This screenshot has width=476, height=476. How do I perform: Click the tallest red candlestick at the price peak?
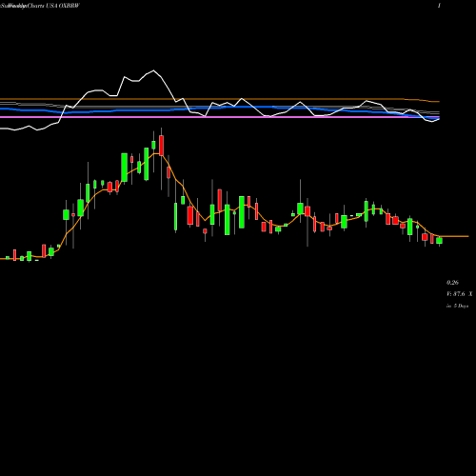(x=161, y=146)
